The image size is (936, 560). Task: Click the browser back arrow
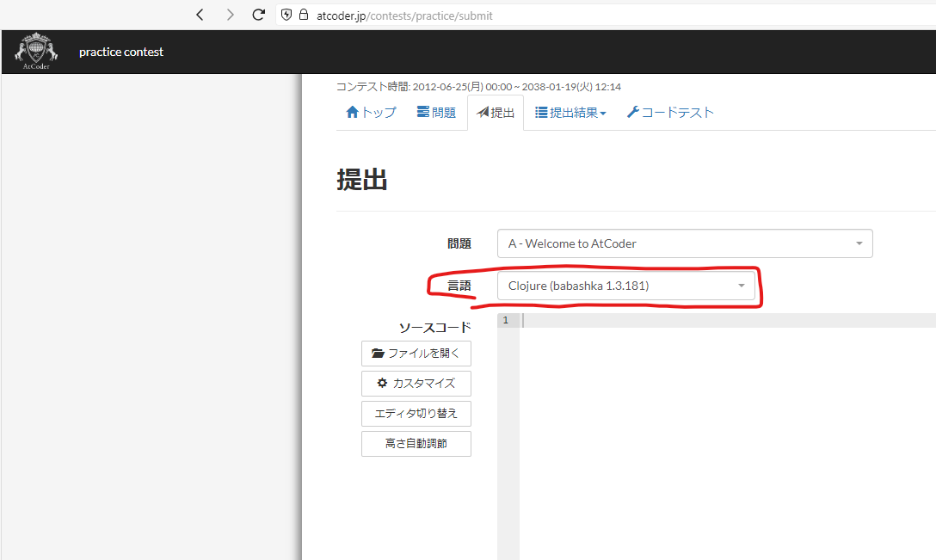[x=200, y=15]
